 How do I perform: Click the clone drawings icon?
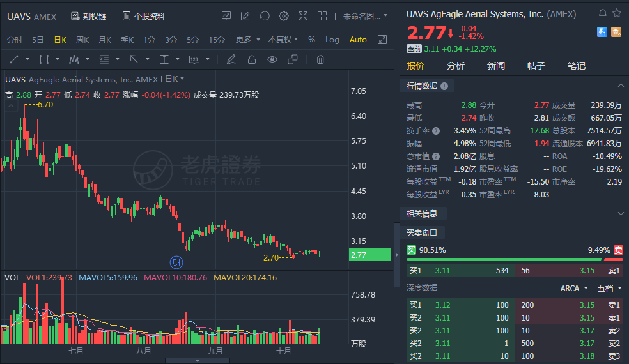pyautogui.click(x=293, y=60)
